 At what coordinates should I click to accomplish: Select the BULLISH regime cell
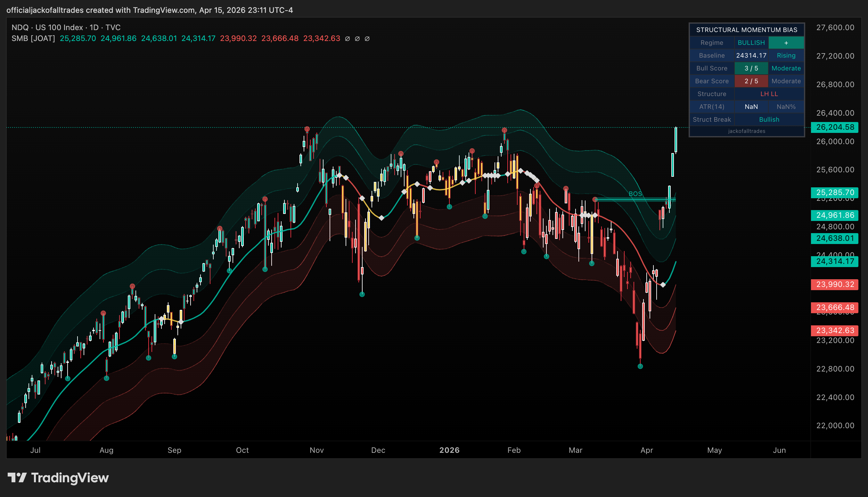[x=751, y=43]
